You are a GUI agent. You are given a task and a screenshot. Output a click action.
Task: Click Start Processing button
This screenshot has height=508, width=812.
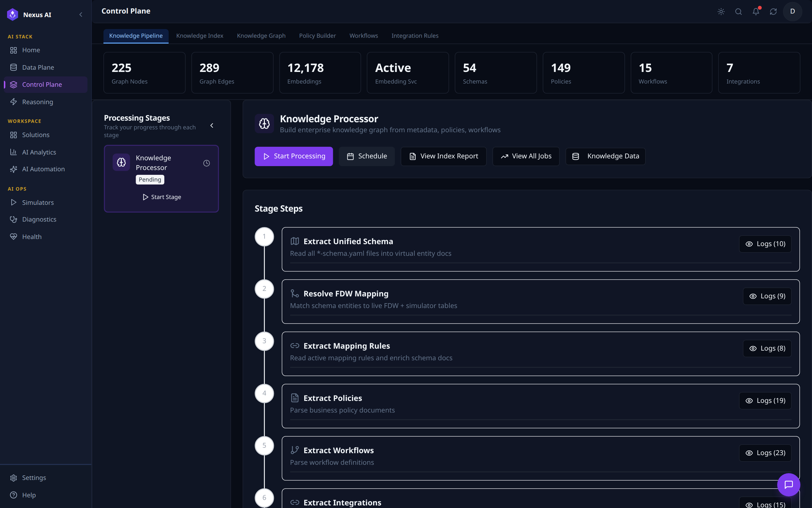(x=294, y=156)
